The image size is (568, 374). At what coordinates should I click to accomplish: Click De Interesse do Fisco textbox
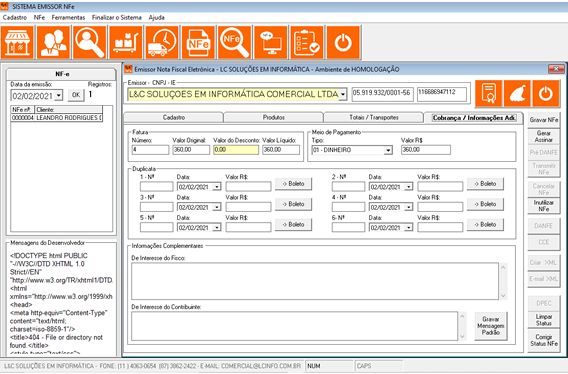point(315,281)
